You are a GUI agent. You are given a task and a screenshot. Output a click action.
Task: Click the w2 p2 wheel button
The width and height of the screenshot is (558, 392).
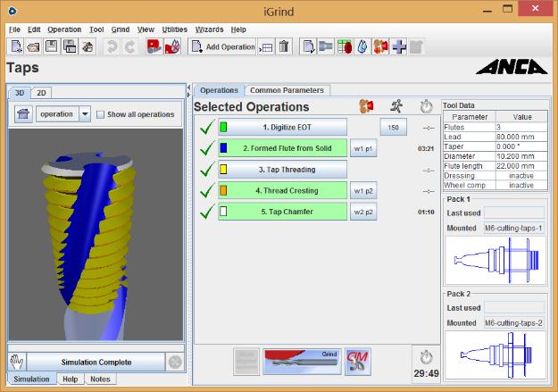click(363, 212)
